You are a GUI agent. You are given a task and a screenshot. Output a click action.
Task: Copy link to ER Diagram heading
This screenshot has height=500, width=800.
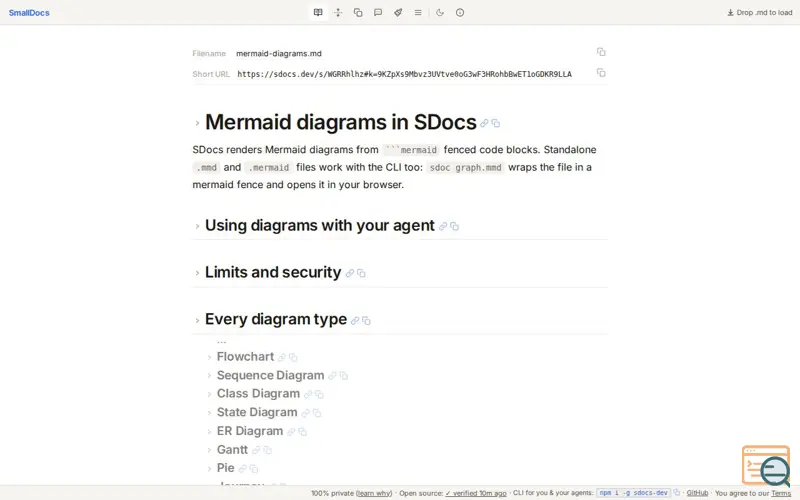tap(291, 432)
